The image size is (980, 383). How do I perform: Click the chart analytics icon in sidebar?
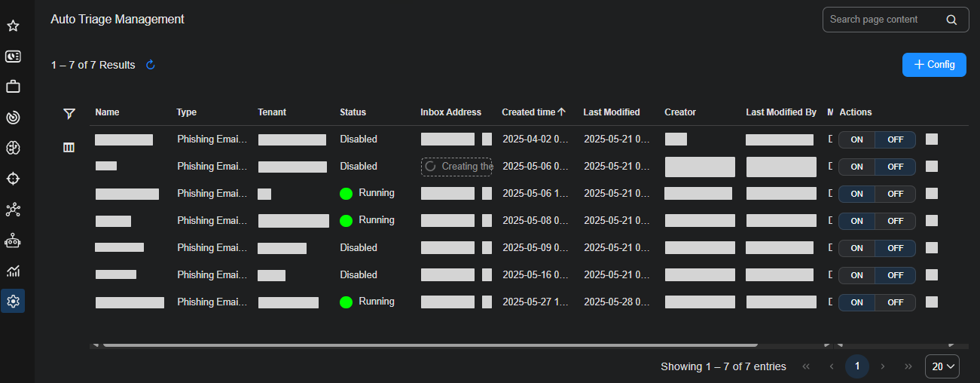tap(13, 271)
